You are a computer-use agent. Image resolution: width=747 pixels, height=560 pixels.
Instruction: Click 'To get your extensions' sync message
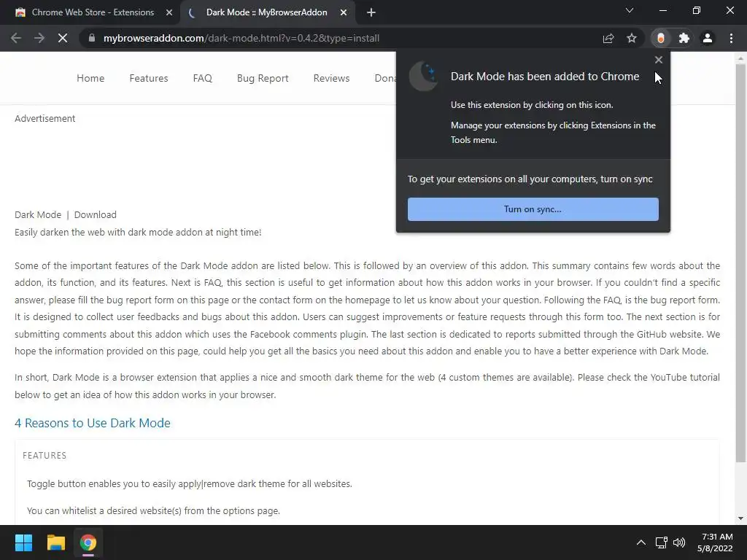tap(530, 179)
